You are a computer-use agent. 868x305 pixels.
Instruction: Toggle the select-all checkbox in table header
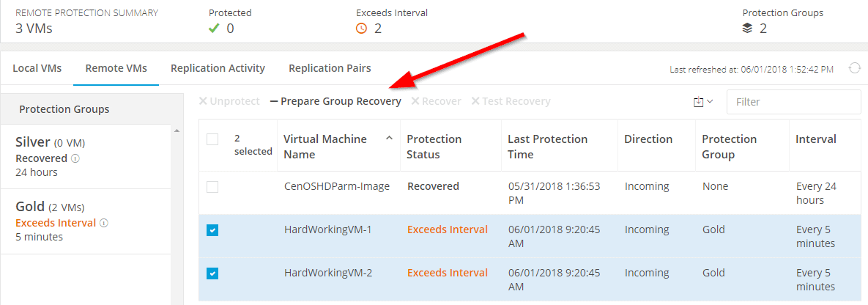pyautogui.click(x=212, y=139)
